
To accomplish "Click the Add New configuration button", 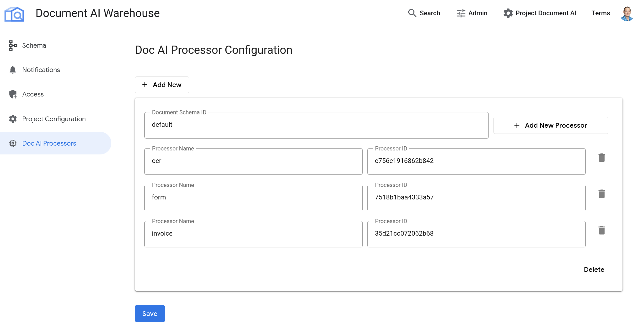I will point(162,84).
